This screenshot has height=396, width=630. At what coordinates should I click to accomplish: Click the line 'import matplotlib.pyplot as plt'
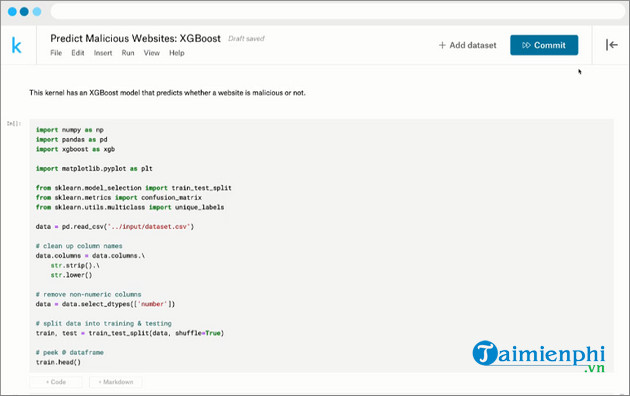(94, 169)
